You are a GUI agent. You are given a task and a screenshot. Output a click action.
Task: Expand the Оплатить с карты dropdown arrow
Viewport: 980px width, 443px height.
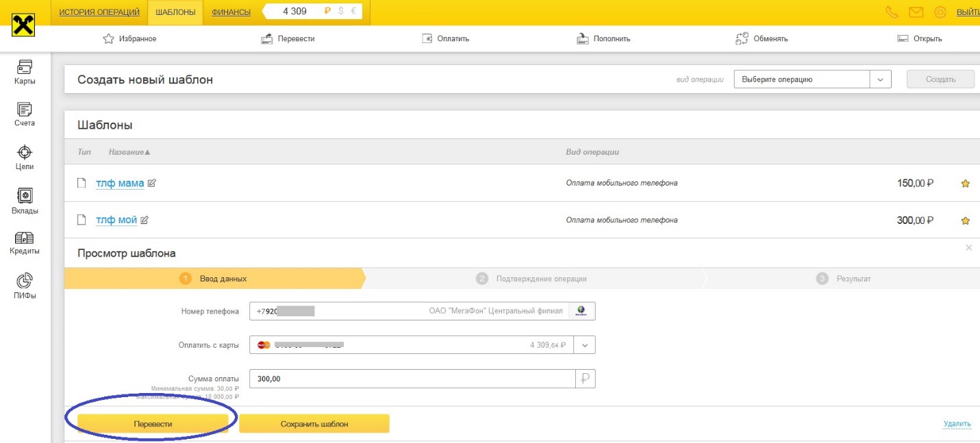click(x=585, y=345)
